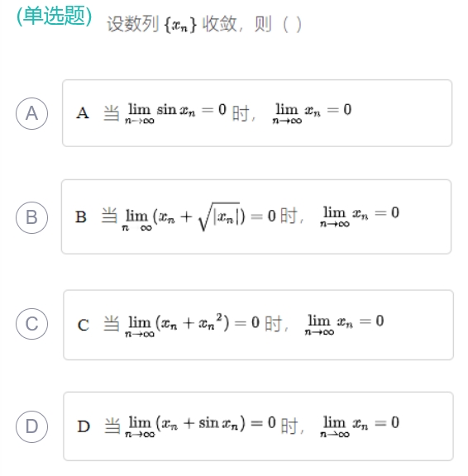The height and width of the screenshot is (476, 468).
Task: Click the blank parentheses in the question
Action: point(292,25)
